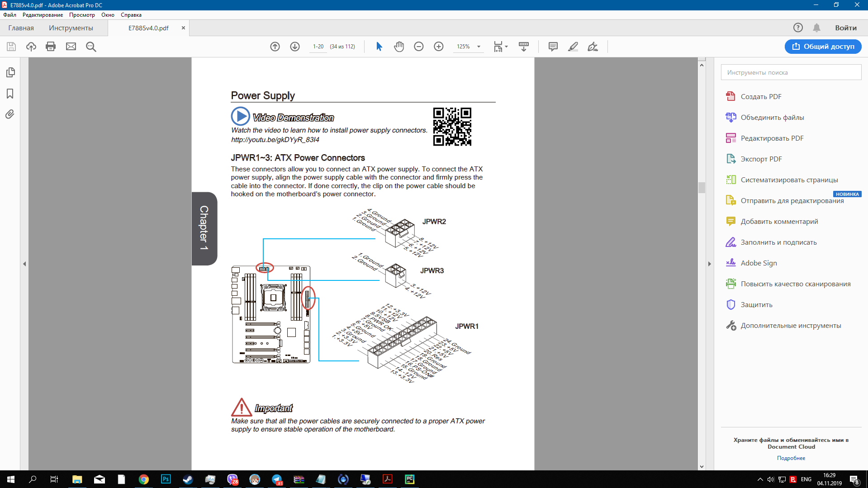This screenshot has width=868, height=488.
Task: Open the Создать PDF tool
Action: [761, 96]
